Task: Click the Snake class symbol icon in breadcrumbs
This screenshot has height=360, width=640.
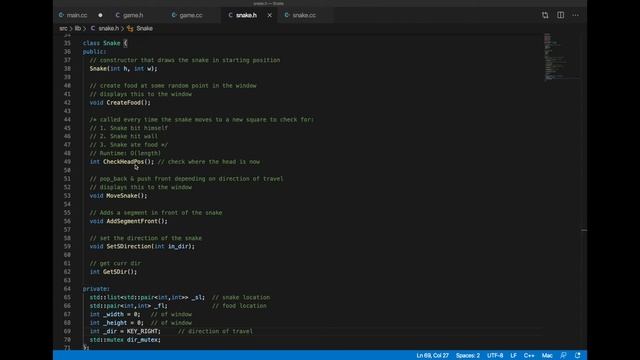Action: pyautogui.click(x=130, y=28)
